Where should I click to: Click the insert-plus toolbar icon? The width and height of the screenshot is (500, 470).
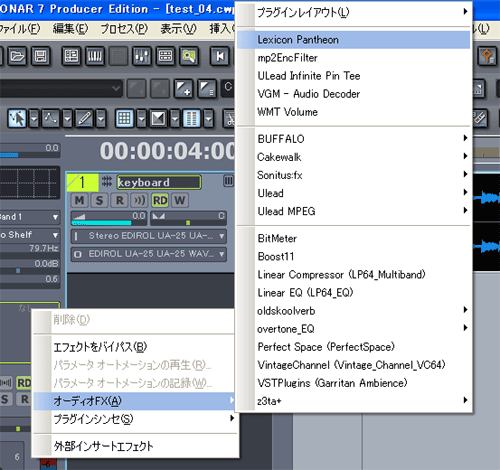click(184, 88)
